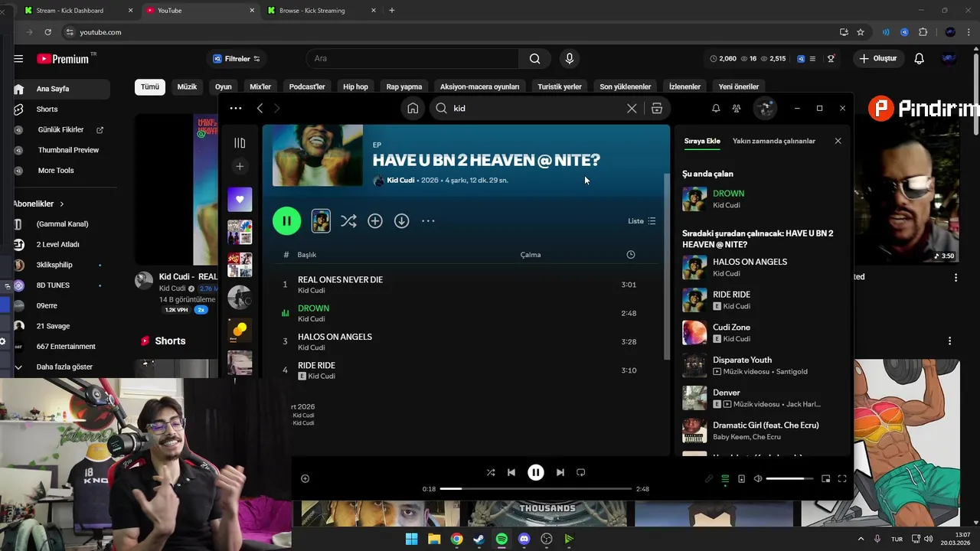Image resolution: width=980 pixels, height=551 pixels.
Task: Toggle lyrics microphone icon
Action: pos(709,479)
